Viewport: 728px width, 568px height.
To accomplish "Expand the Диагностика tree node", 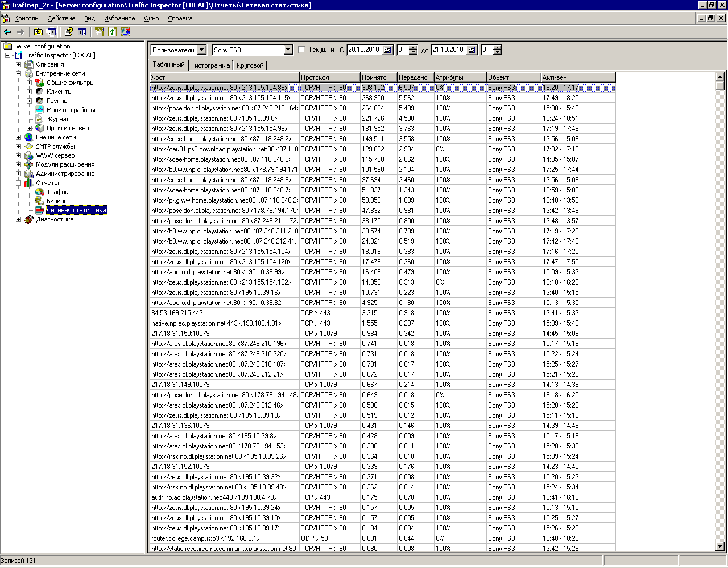I will [19, 219].
